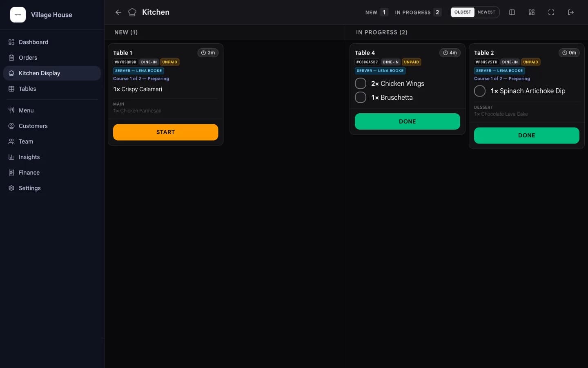
Task: Mark Table 2 order as Done
Action: click(x=526, y=135)
